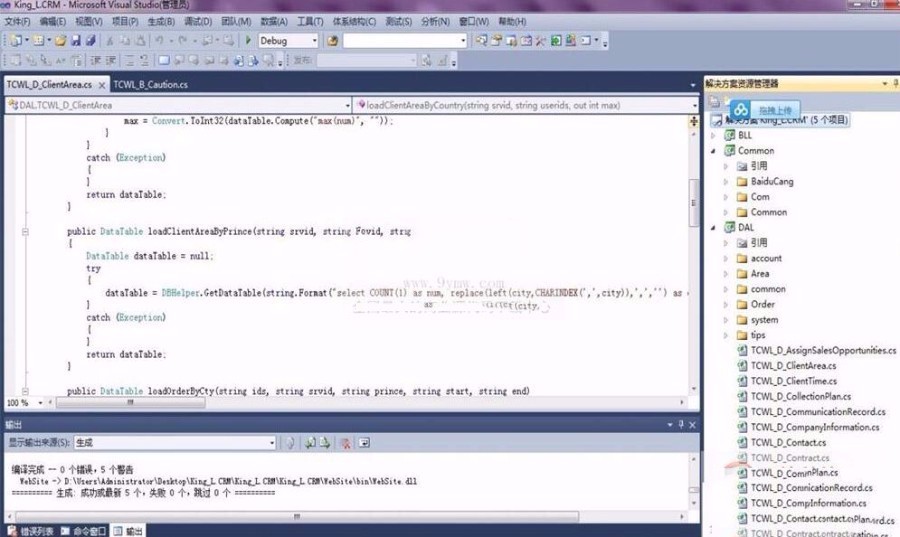Select TCWL_D_CollectionPlan.cs file

[801, 396]
